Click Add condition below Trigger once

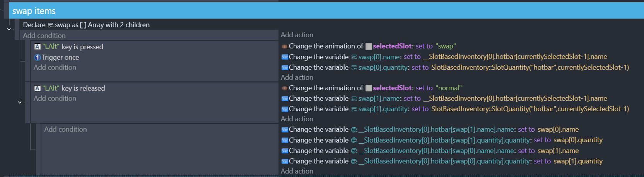pos(55,67)
